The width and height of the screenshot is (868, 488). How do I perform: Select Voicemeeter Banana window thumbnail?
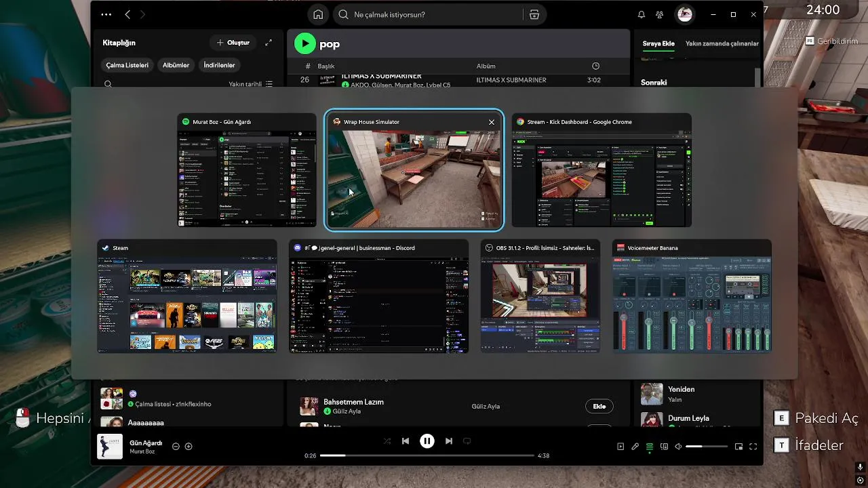(692, 296)
